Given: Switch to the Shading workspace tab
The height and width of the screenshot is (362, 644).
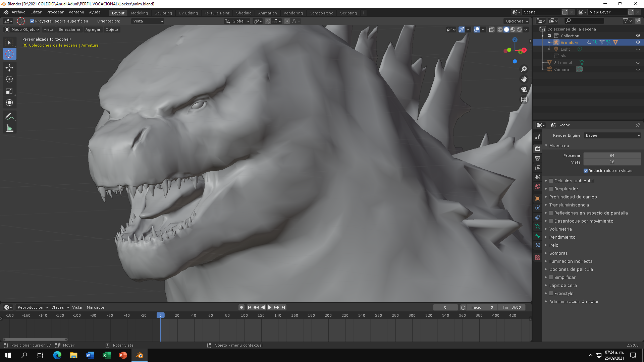Looking at the screenshot, I should point(244,13).
